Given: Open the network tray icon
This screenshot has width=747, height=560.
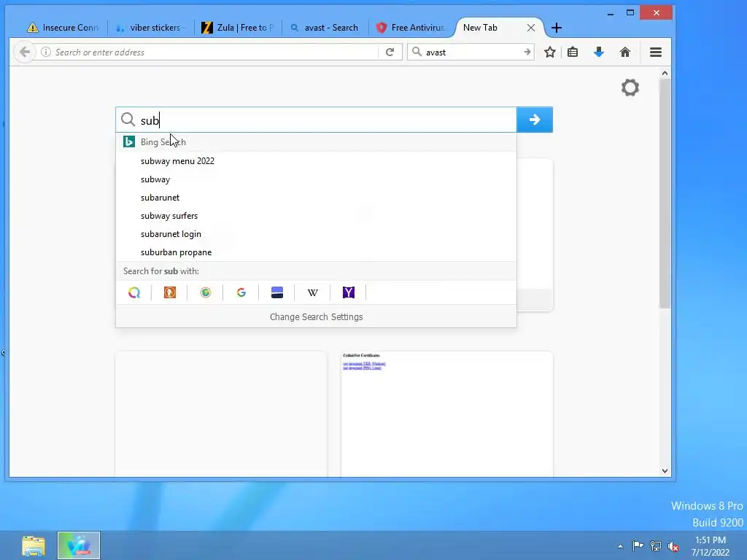Looking at the screenshot, I should coord(656,545).
